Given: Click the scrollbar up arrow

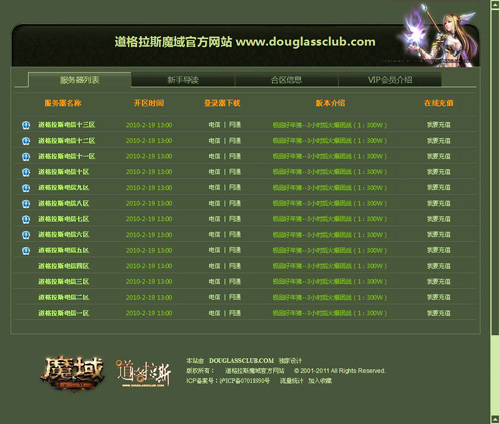Looking at the screenshot, I should point(495,4).
